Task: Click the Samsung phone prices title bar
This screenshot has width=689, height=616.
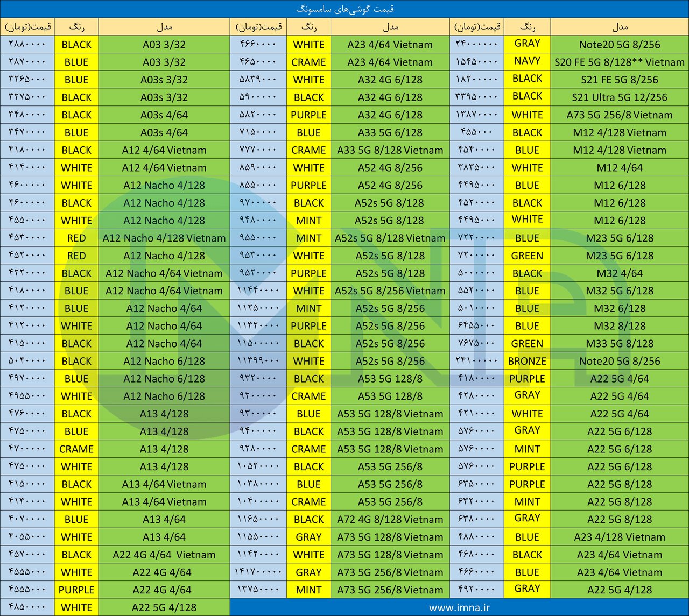Action: (x=344, y=9)
